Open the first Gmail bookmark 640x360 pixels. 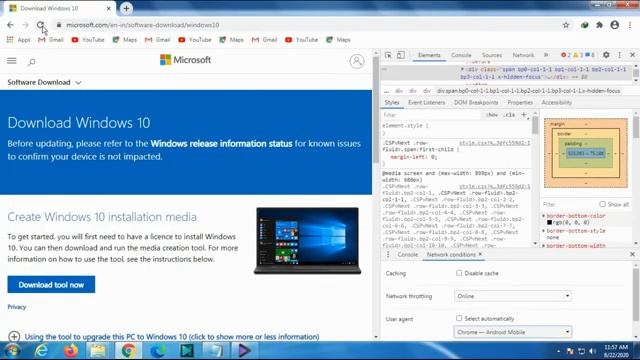click(x=51, y=40)
